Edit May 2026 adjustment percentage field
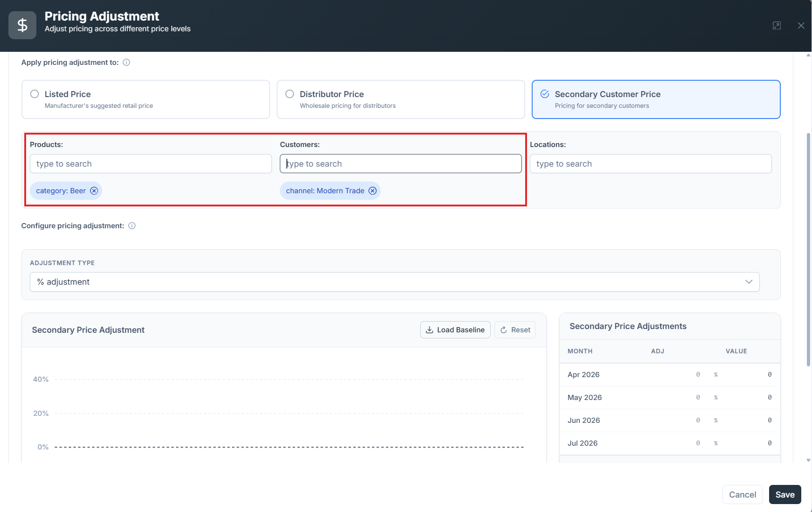 (698, 398)
